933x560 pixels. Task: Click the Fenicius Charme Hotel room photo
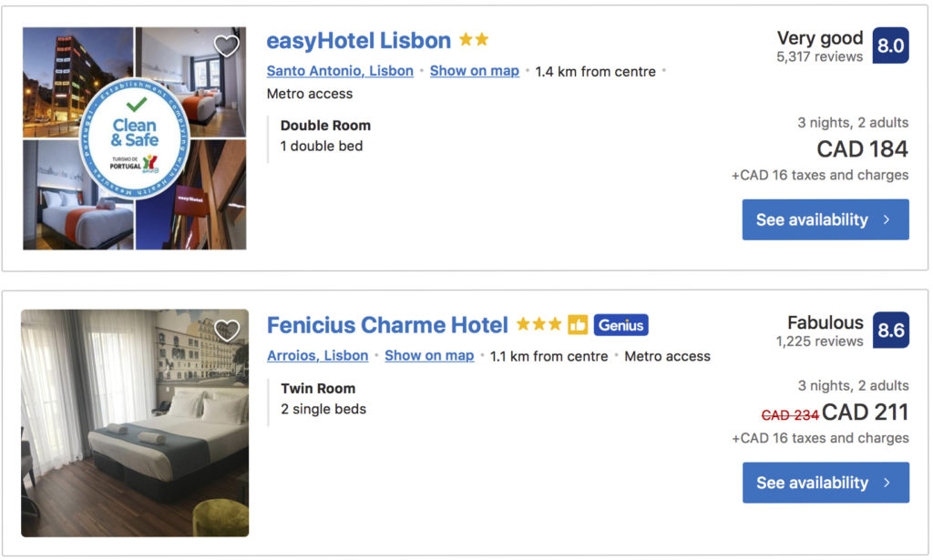[135, 423]
